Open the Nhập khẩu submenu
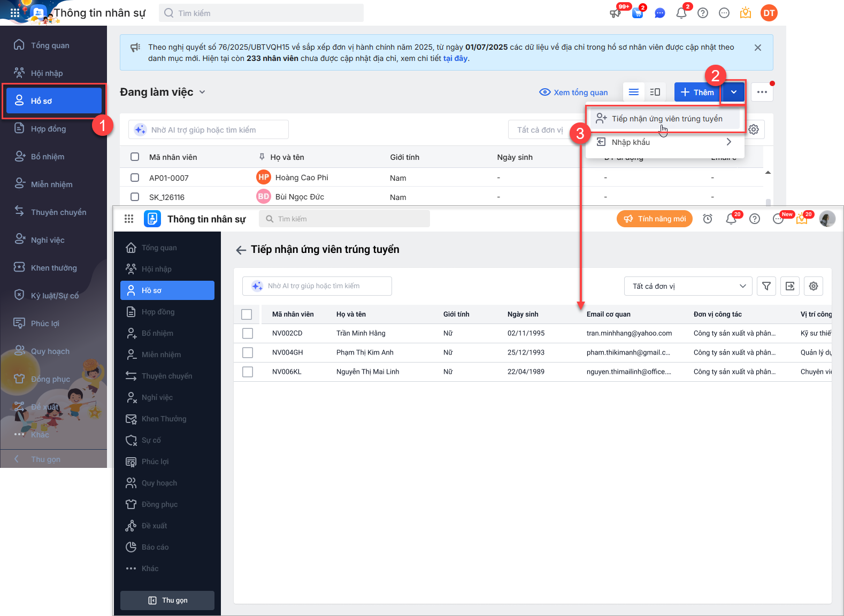The height and width of the screenshot is (616, 844). pos(664,142)
